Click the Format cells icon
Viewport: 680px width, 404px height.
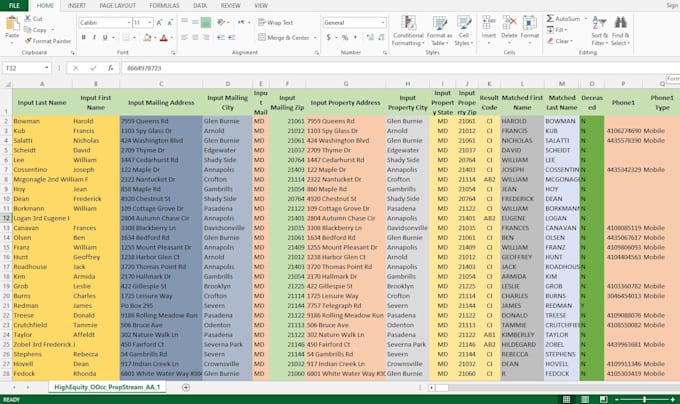(530, 23)
